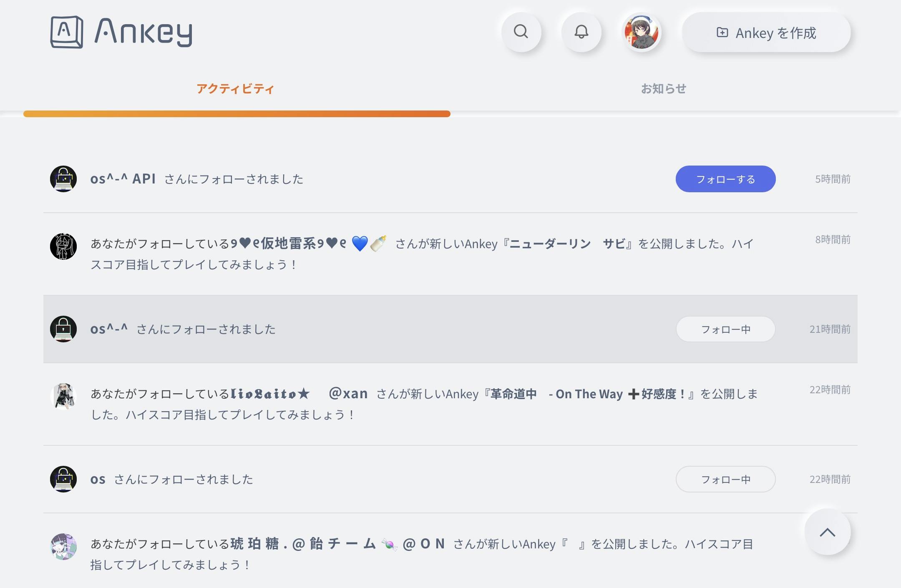Open 革命道中 On The Way Ankey link
The width and height of the screenshot is (901, 588).
coord(588,394)
